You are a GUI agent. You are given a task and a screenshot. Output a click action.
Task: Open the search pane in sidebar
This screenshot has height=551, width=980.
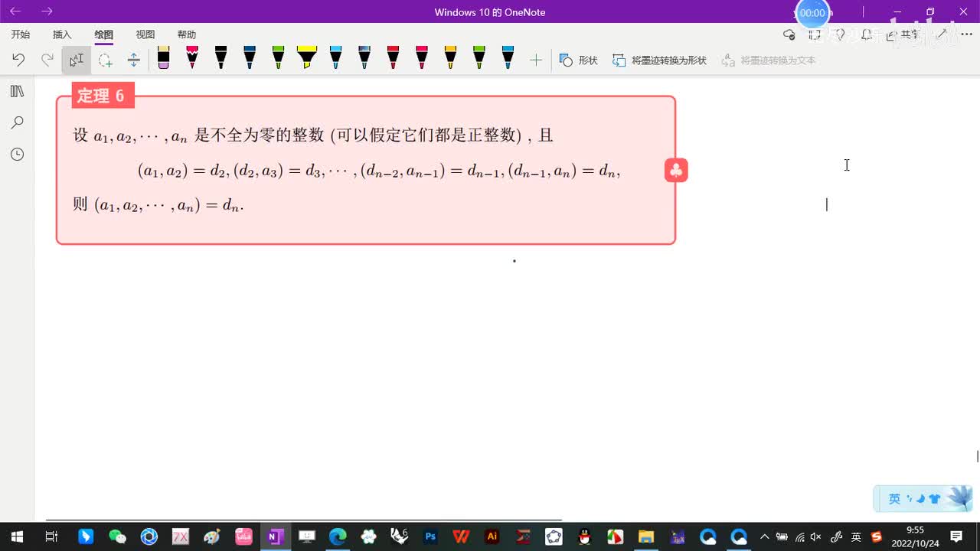tap(17, 122)
